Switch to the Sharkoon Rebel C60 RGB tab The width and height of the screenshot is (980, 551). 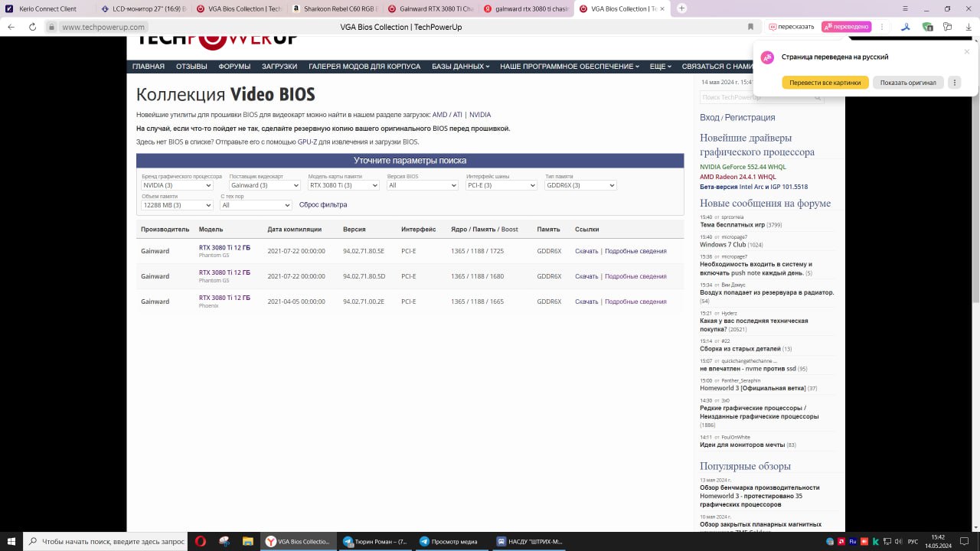333,8
